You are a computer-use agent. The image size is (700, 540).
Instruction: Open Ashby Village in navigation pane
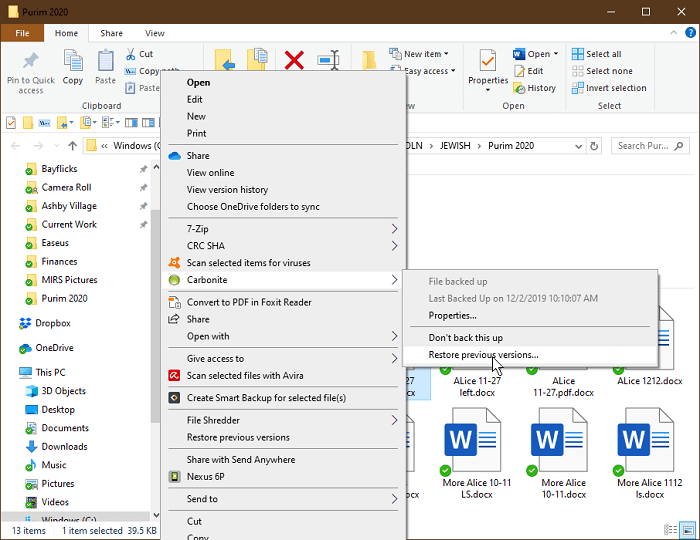point(69,206)
